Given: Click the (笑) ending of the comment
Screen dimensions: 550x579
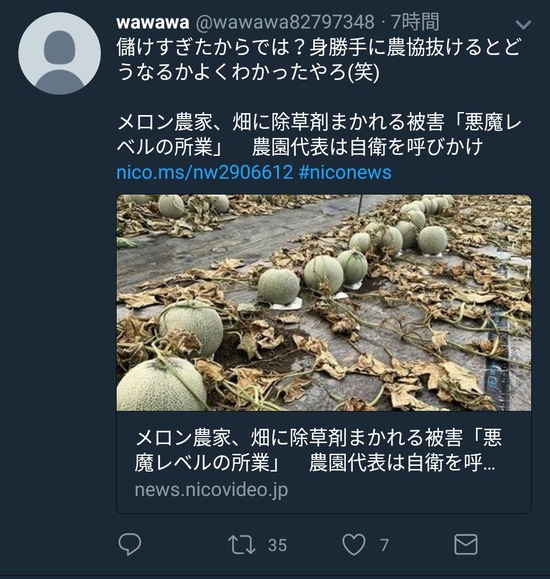Looking at the screenshot, I should (364, 72).
